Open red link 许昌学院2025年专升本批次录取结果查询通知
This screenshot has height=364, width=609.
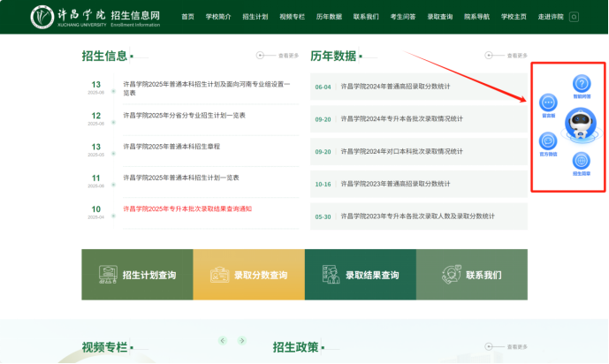pyautogui.click(x=187, y=209)
